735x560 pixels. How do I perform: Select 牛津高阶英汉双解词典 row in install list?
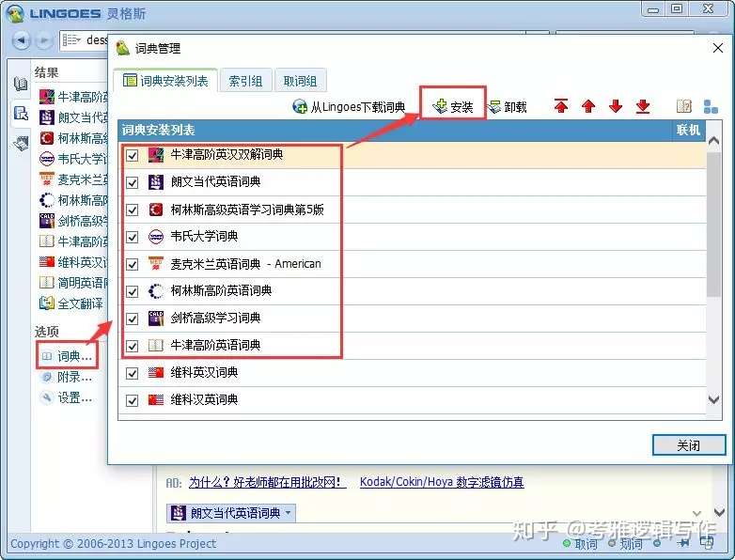[x=412, y=155]
